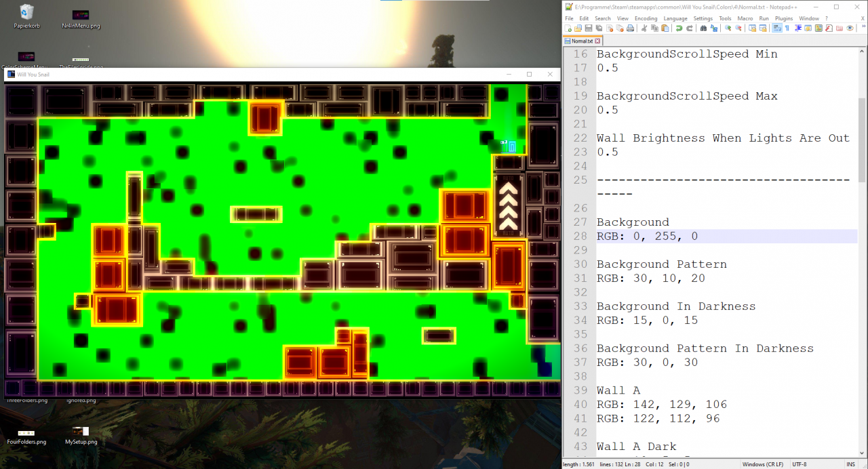Toggle Show All Characters pilcrow button
The width and height of the screenshot is (868, 469).
point(787,28)
